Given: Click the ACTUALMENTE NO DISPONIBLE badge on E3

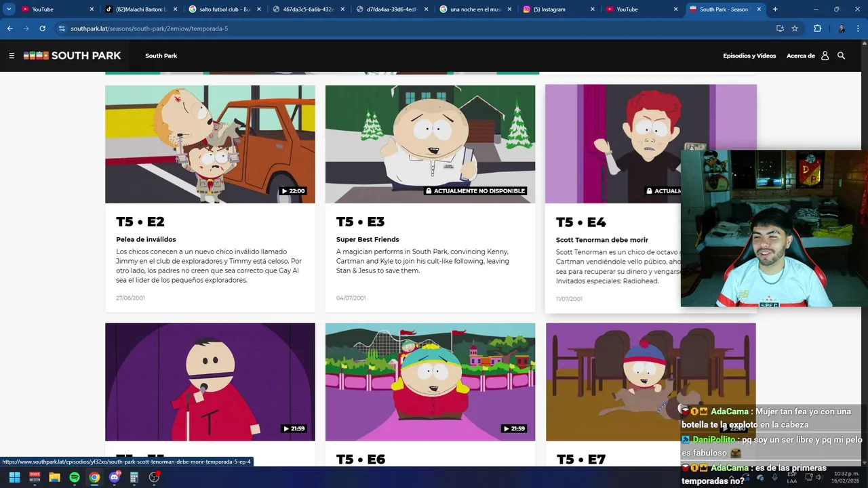Looking at the screenshot, I should point(475,191).
